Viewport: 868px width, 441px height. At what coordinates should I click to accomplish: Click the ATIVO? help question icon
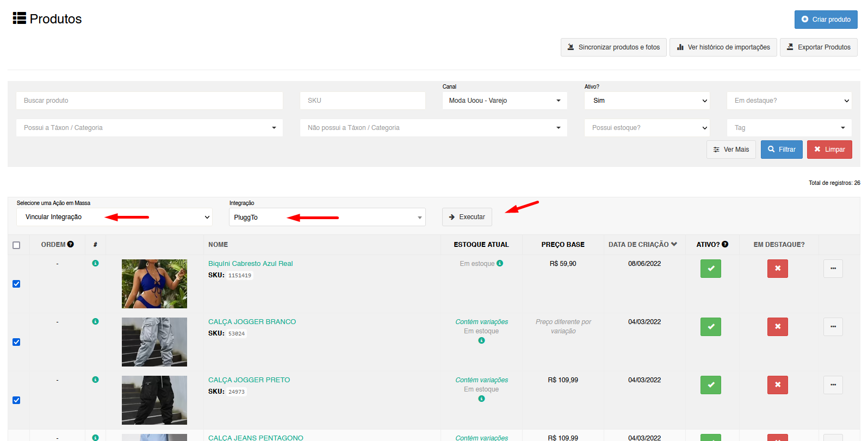[725, 244]
